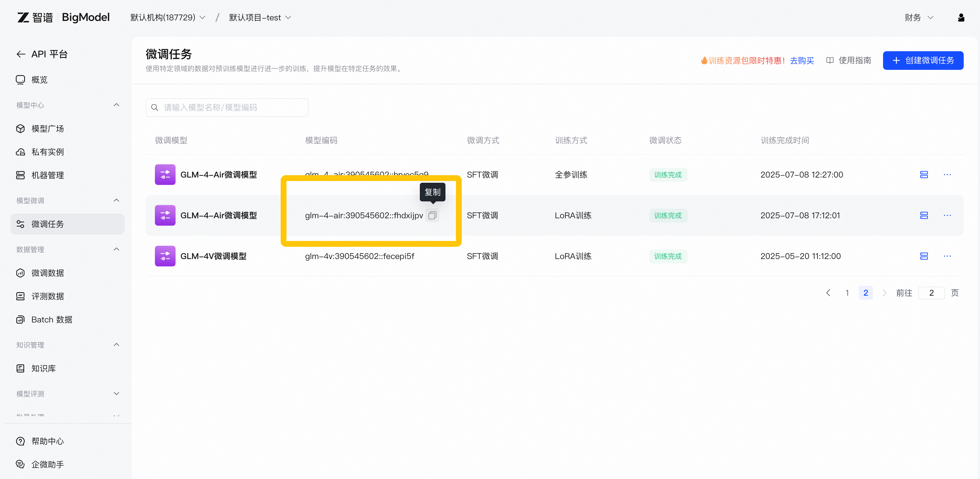Viewport: 980px width, 479px height.
Task: Open 模型广场 in the sidebar
Action: click(x=47, y=129)
